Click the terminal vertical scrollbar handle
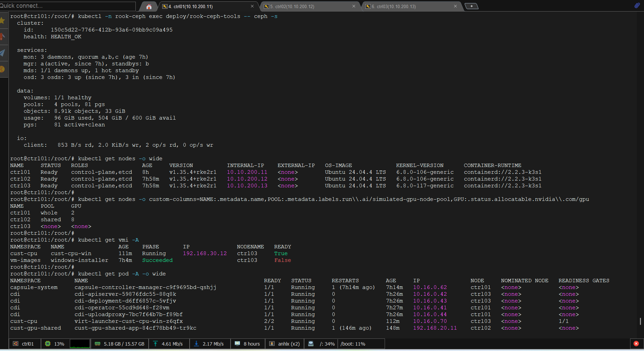The width and height of the screenshot is (644, 351). (640, 321)
